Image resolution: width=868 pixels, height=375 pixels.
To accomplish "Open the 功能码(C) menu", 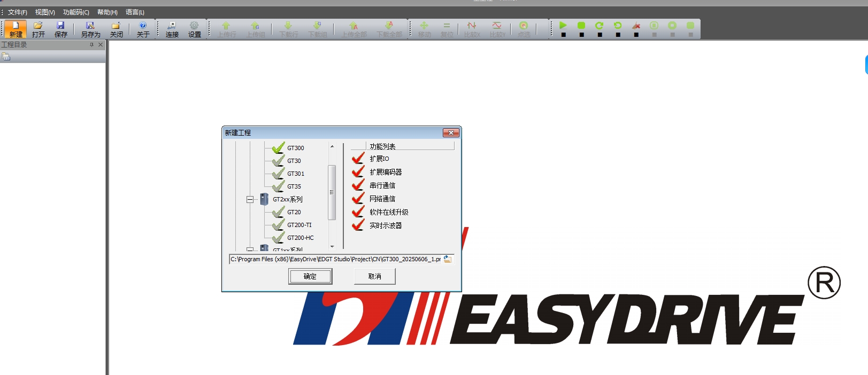I will [x=76, y=12].
